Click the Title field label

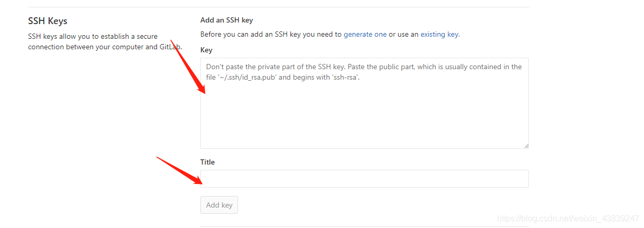coord(208,162)
